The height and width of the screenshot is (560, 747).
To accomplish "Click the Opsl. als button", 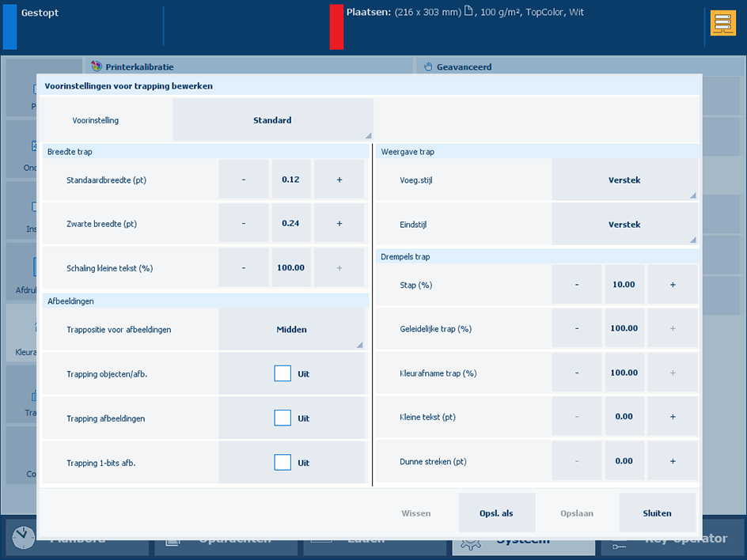I will tap(496, 513).
